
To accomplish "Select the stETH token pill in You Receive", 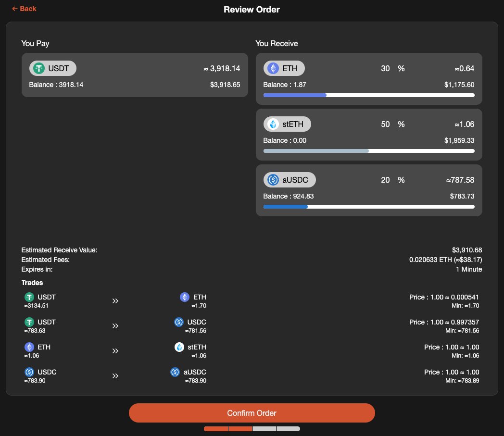I will [x=287, y=124].
